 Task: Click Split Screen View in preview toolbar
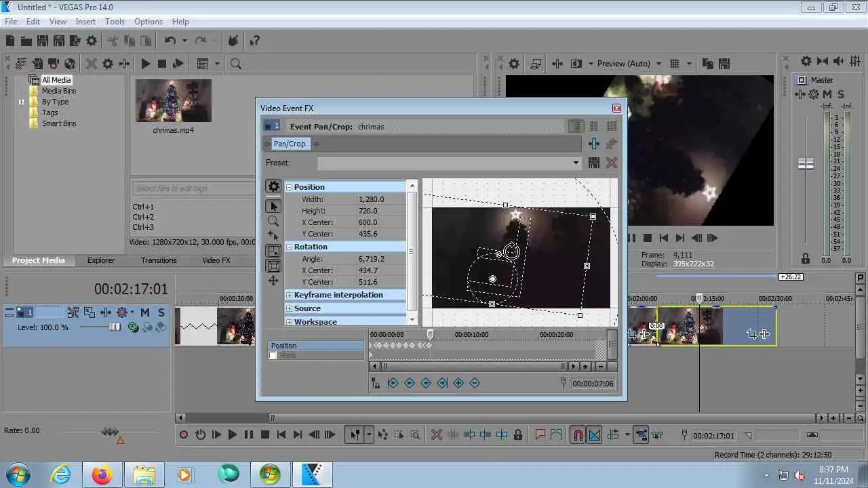tap(576, 64)
